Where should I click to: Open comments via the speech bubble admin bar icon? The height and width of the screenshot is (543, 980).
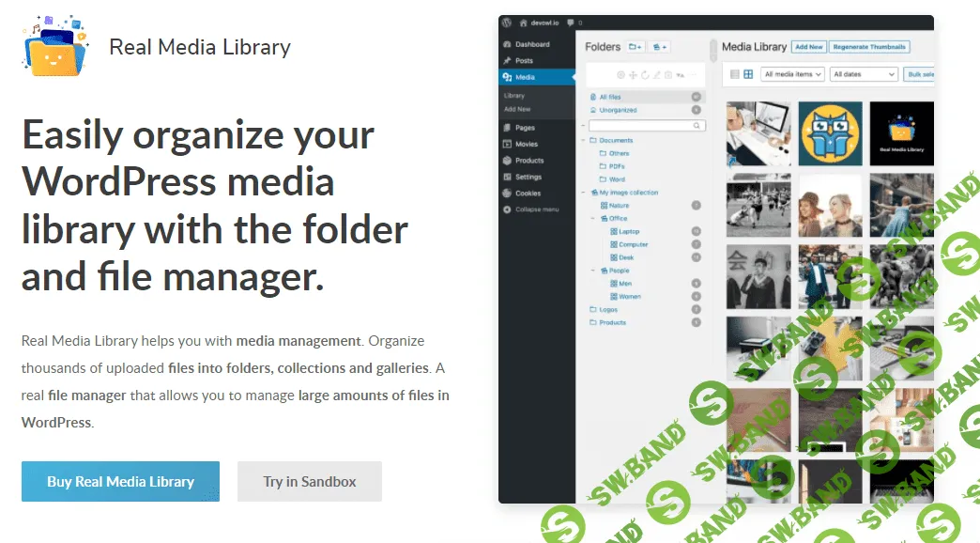point(572,23)
